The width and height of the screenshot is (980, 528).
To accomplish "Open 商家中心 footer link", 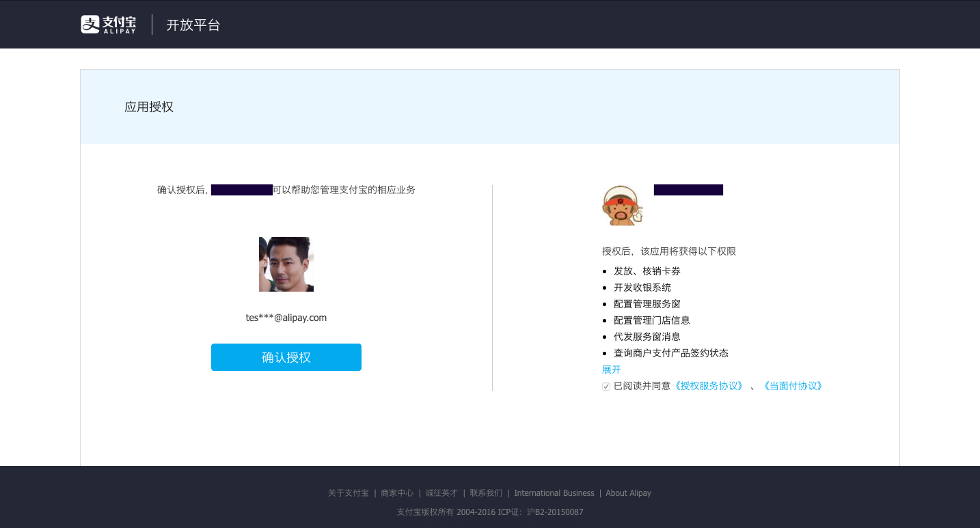I will [x=397, y=493].
